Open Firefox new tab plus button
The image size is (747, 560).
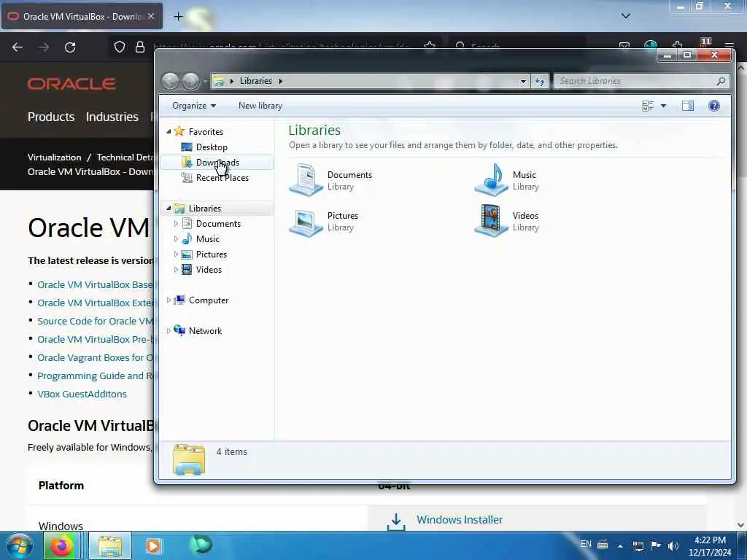[178, 17]
